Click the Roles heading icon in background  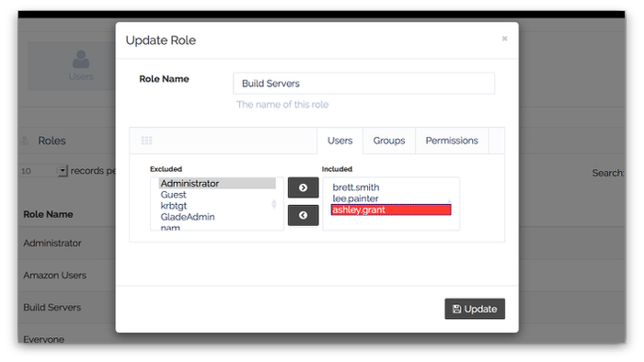coord(25,141)
